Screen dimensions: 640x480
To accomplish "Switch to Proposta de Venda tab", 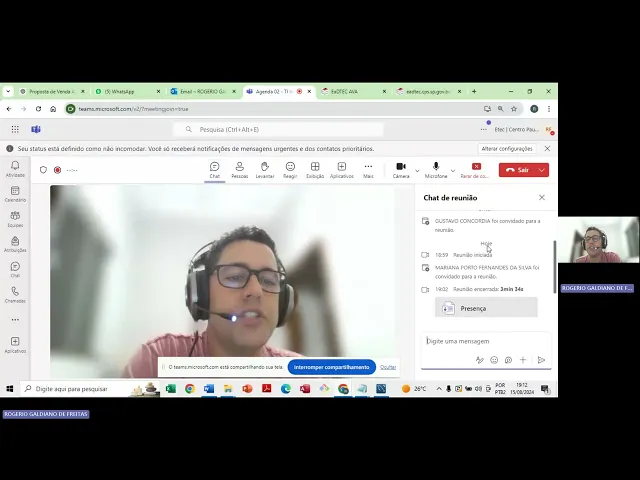I will (53, 91).
